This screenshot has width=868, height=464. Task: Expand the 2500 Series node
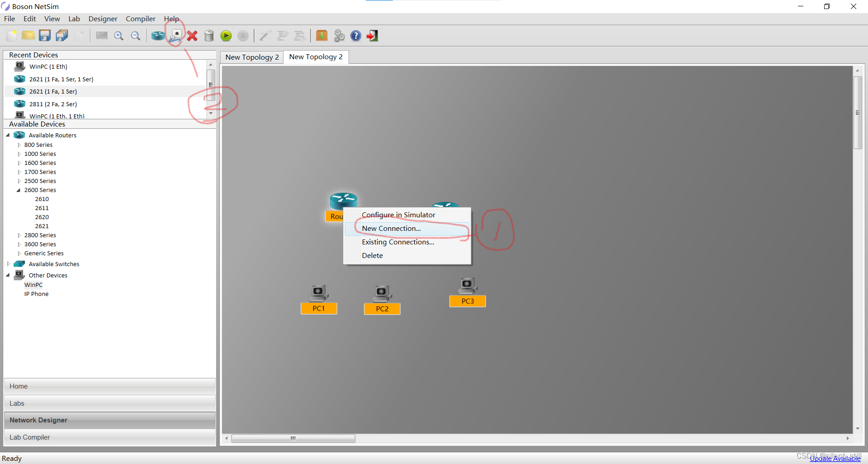19,181
